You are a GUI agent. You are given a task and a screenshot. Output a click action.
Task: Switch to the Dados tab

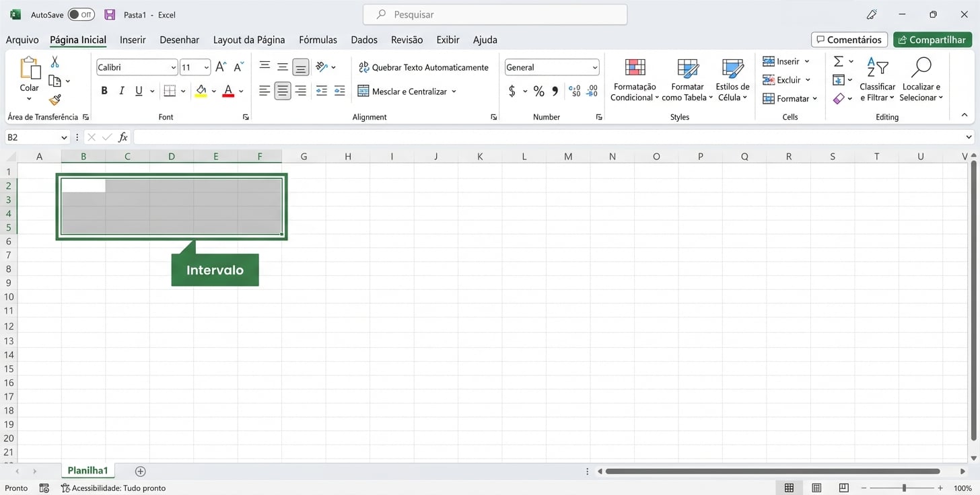click(364, 40)
